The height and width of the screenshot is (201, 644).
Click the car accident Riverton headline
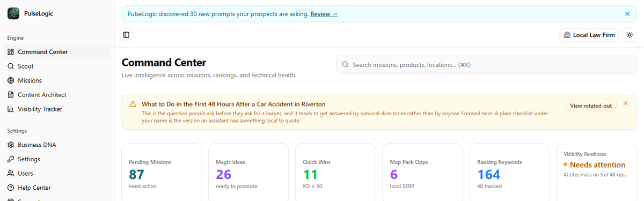point(233,104)
